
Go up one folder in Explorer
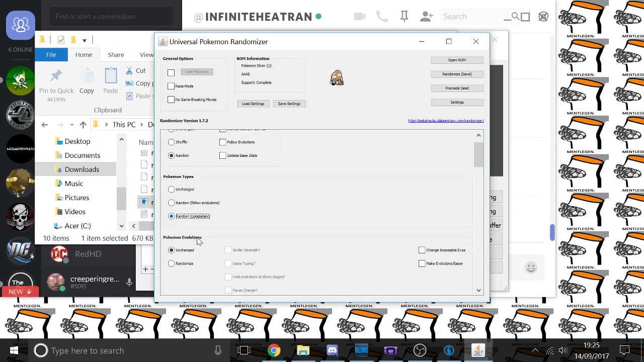(83, 125)
